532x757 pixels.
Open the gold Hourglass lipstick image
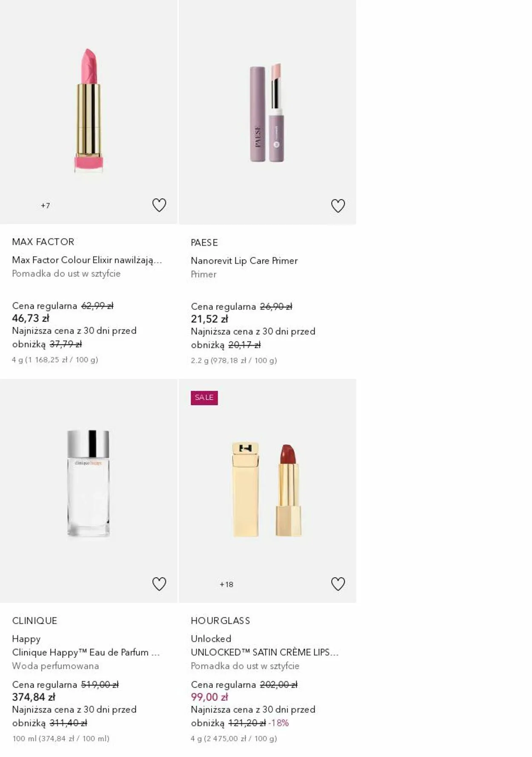click(x=267, y=490)
